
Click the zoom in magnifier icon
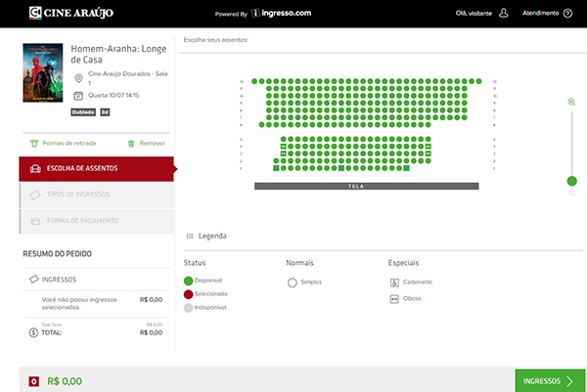(x=571, y=102)
